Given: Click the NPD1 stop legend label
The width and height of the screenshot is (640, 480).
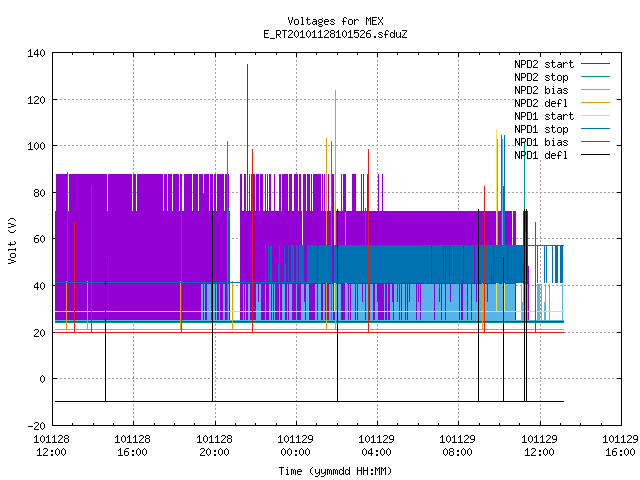Looking at the screenshot, I should [x=541, y=129].
